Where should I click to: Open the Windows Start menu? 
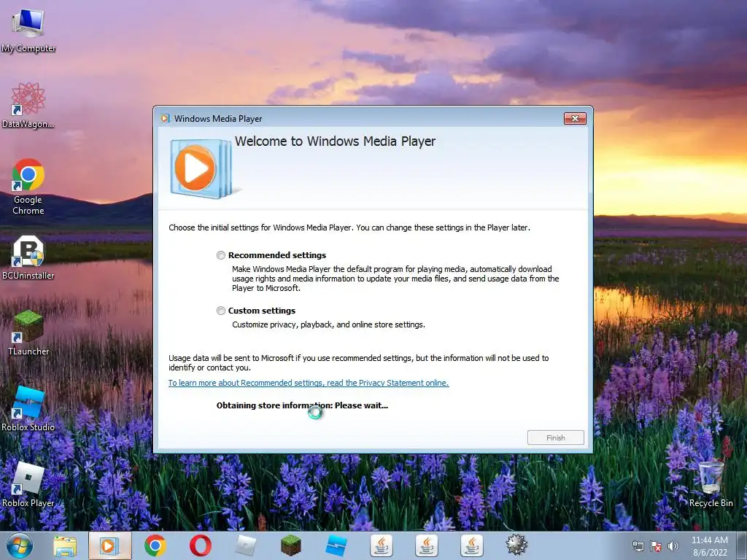[x=20, y=545]
